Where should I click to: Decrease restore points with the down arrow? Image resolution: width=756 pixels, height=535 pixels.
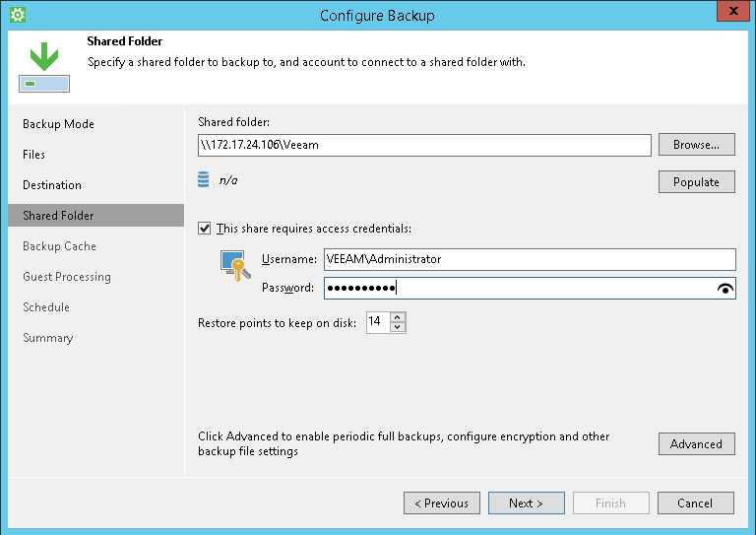(397, 327)
